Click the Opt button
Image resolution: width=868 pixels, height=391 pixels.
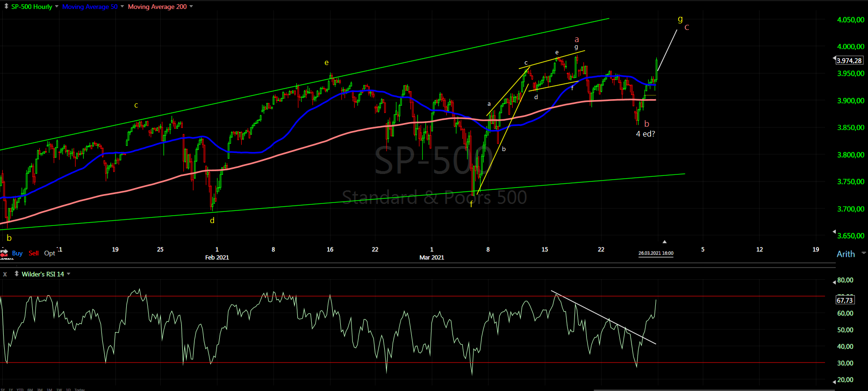[50, 253]
